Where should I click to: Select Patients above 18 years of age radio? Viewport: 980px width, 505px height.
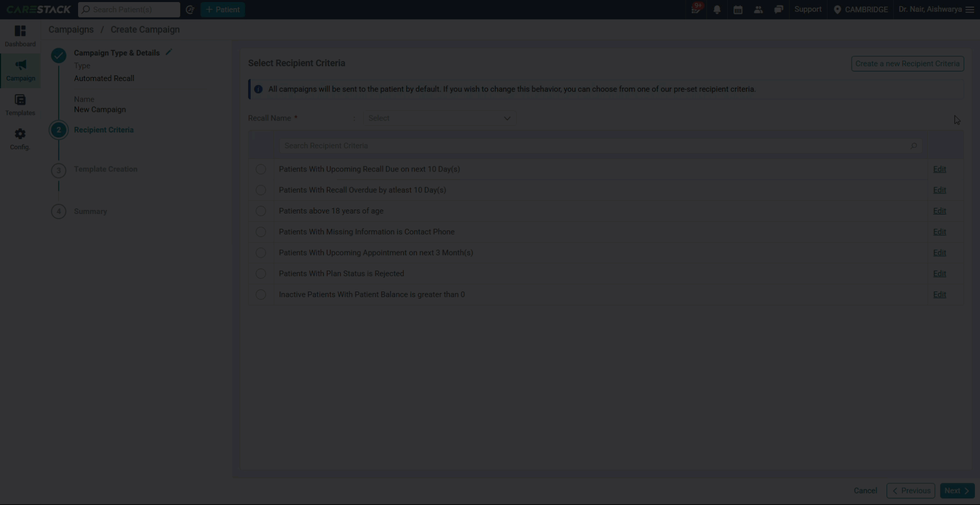point(261,211)
